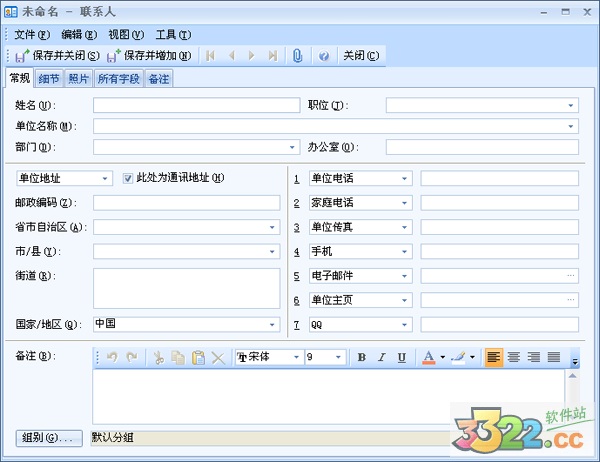Open the 职位 dropdown
The image size is (600, 462).
pyautogui.click(x=571, y=105)
